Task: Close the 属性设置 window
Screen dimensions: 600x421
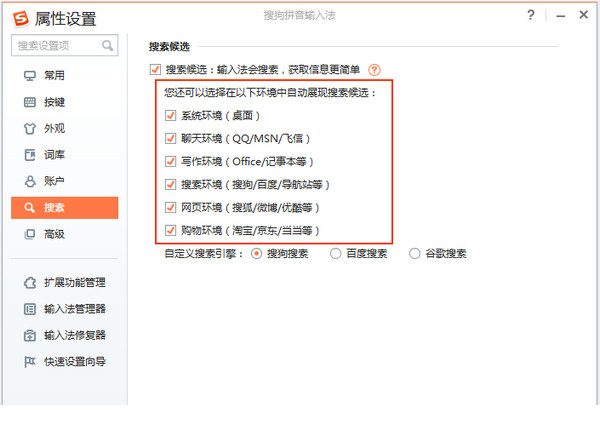Action: pos(584,15)
